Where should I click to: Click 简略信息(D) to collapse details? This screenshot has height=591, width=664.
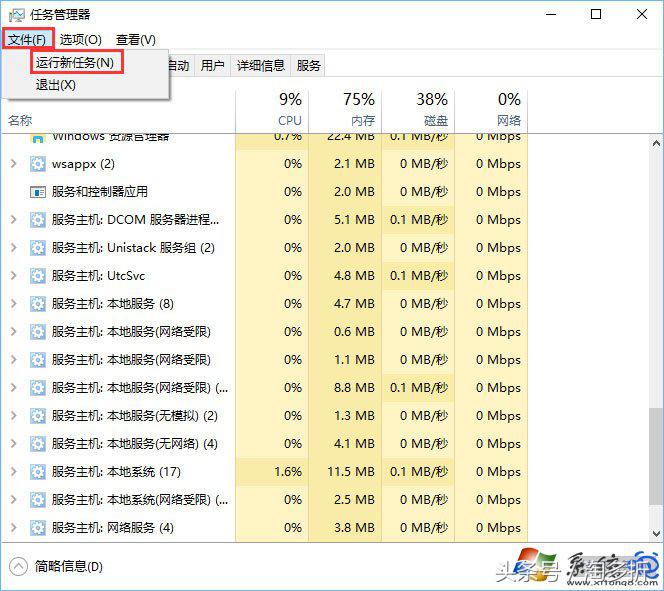69,566
